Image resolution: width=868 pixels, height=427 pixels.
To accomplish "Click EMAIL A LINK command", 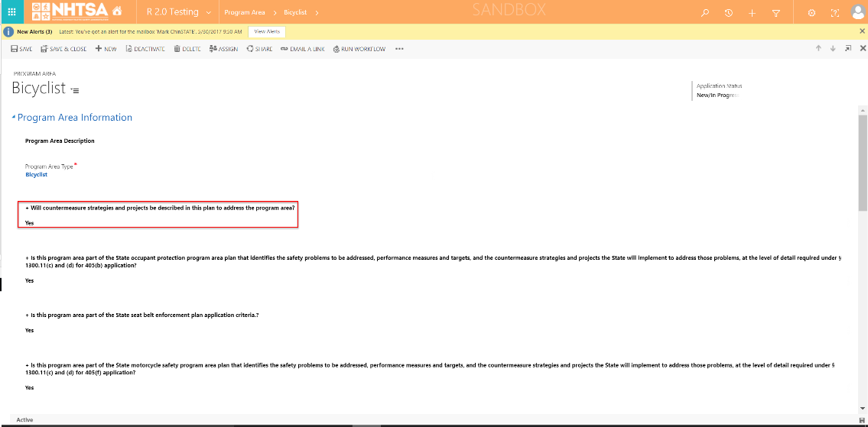I will 302,49.
